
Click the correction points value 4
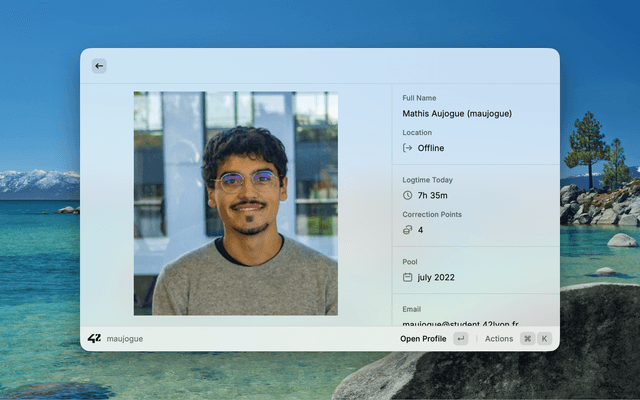point(420,230)
